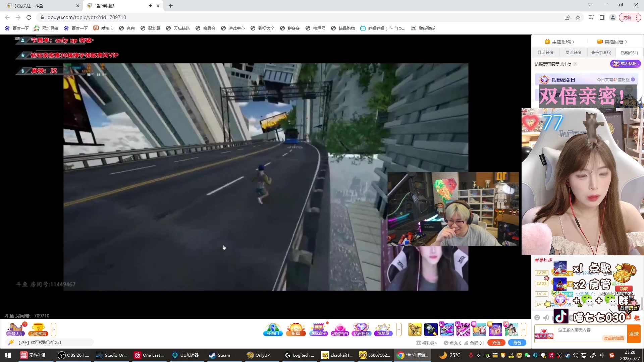This screenshot has width=644, height=362.
Task: Open the 甜蜜告白 icon
Action: point(340,329)
